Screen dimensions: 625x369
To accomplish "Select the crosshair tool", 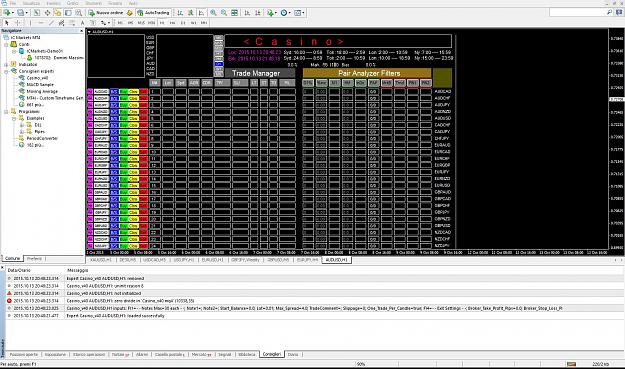I will 18,23.
